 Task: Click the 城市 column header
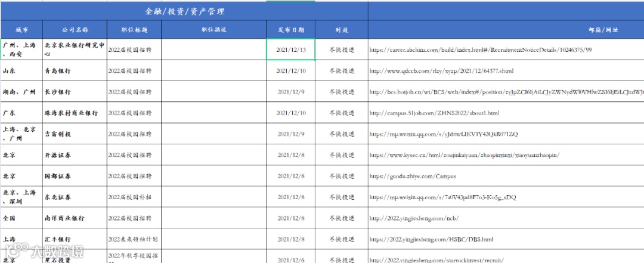(22, 30)
